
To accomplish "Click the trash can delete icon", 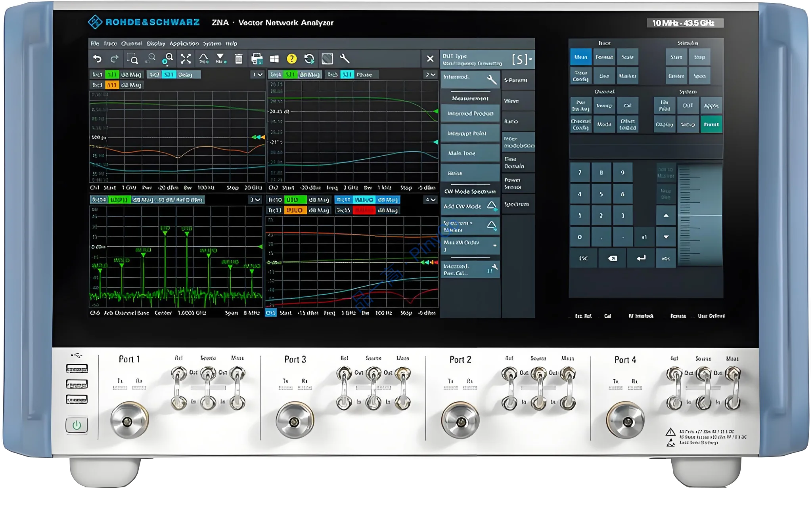I will 239,59.
